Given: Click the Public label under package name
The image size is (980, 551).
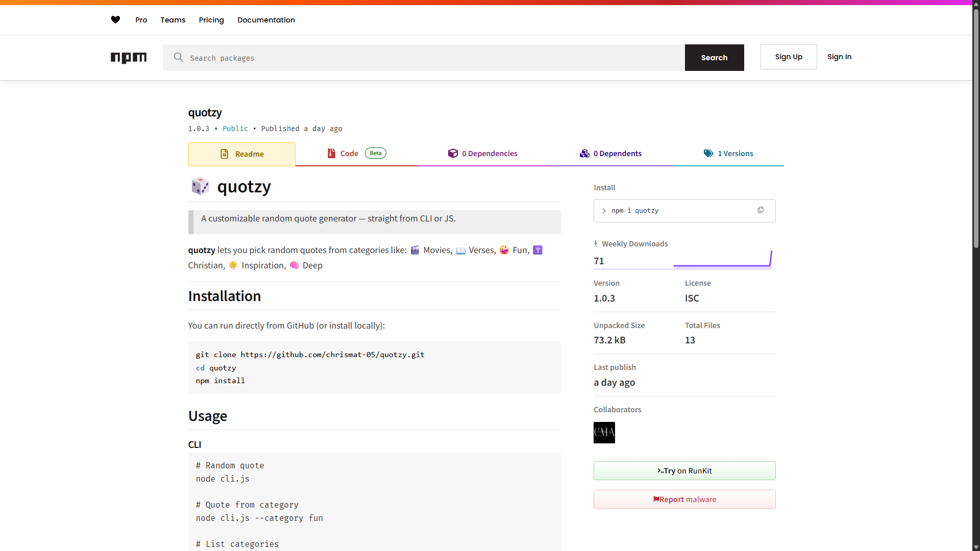Looking at the screenshot, I should pyautogui.click(x=235, y=129).
